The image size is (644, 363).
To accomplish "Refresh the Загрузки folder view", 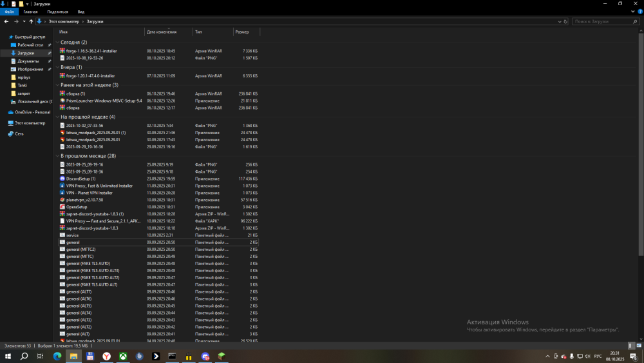I will [x=565, y=21].
